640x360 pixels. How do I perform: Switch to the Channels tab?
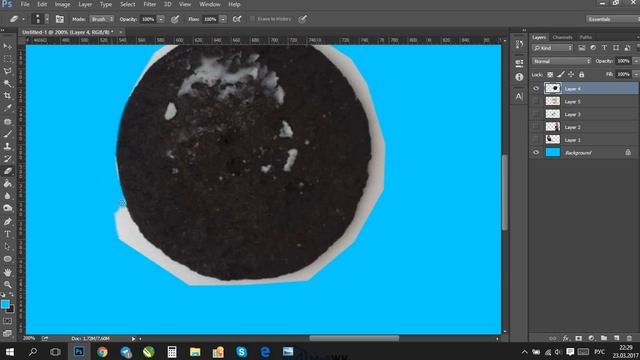[562, 37]
